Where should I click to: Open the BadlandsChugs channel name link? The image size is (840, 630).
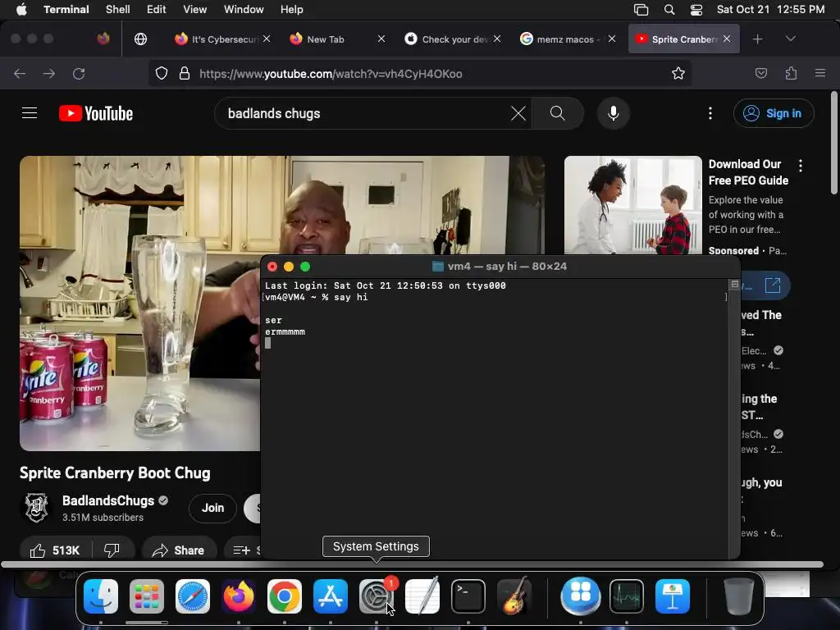tap(108, 500)
